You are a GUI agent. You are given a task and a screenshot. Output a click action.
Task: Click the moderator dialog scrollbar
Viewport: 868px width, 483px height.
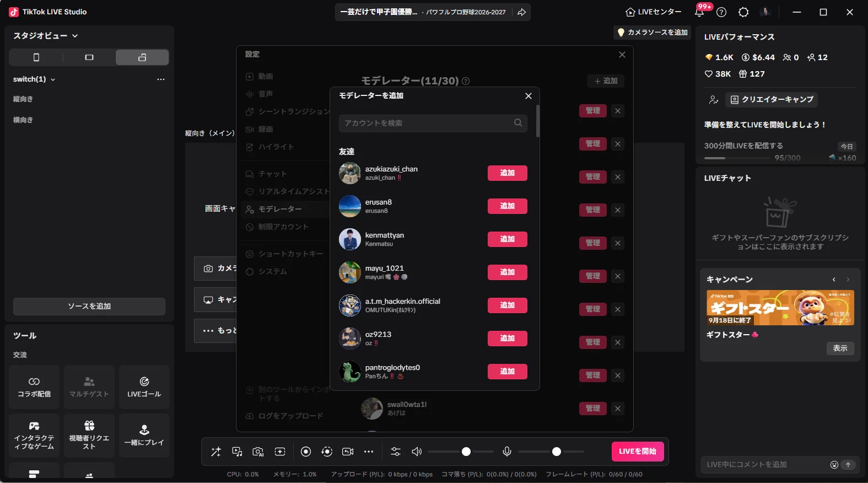538,121
